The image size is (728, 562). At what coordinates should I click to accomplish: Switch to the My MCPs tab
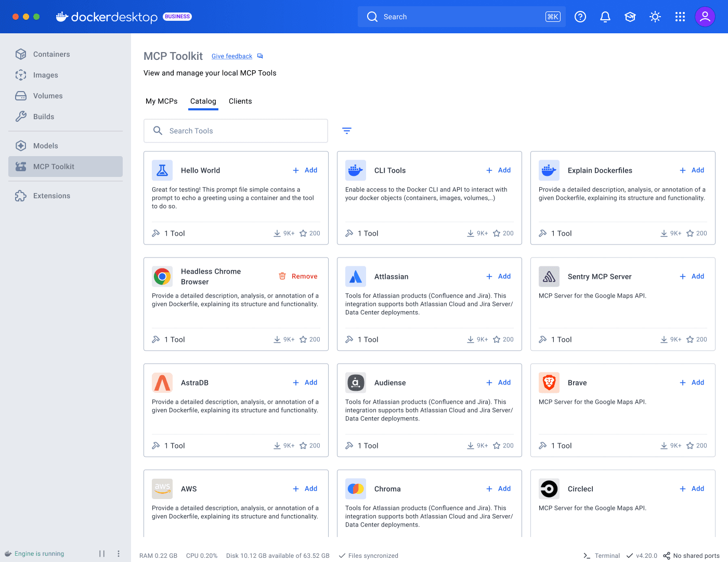coord(161,101)
